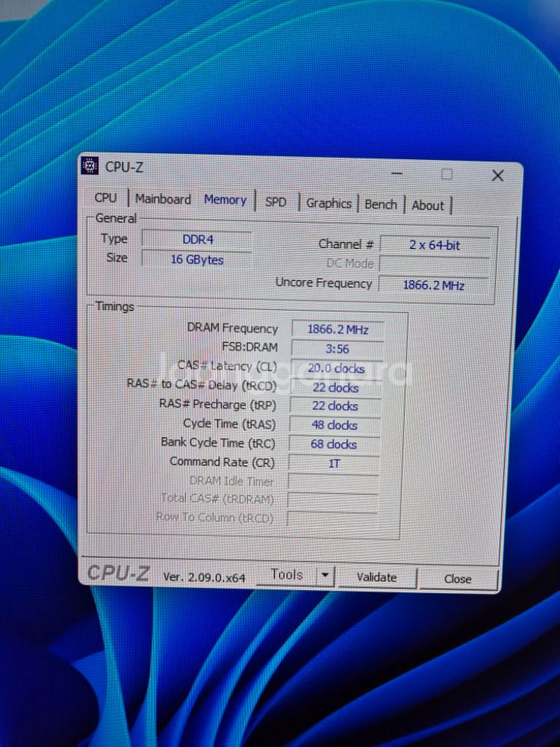Click the empty DRAM Idle Timer field
The image size is (560, 747).
tap(333, 482)
